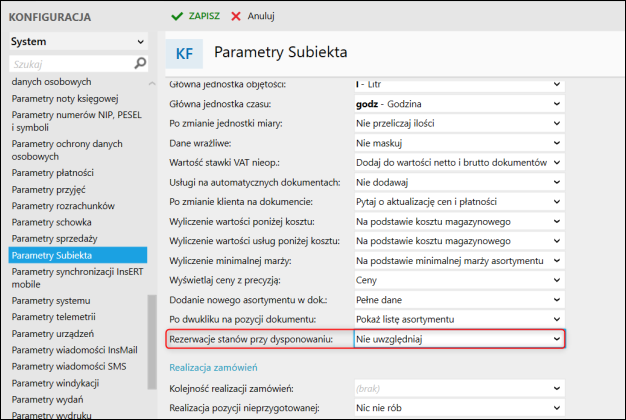Open Po dwukliku na pozycji dokumentu dropdown

460,319
